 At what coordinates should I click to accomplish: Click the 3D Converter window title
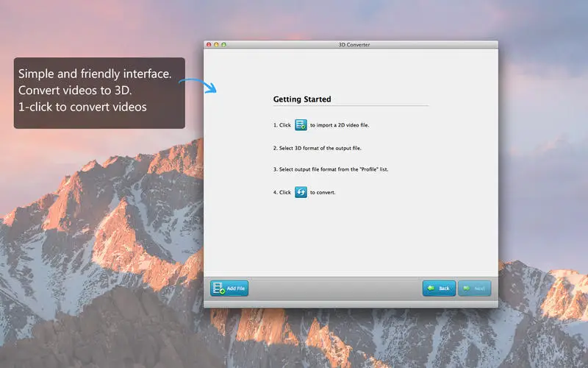[x=354, y=45]
